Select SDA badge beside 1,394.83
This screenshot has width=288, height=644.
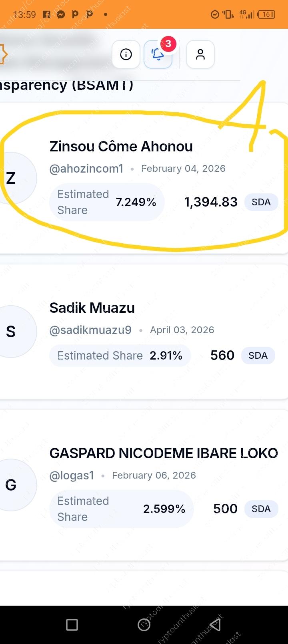(261, 202)
